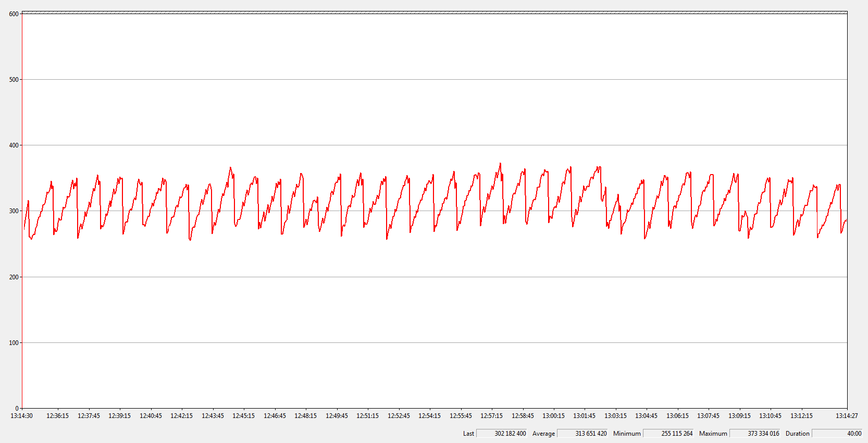The height and width of the screenshot is (443, 868).
Task: Click the Duration value field 40:00
Action: (x=837, y=433)
